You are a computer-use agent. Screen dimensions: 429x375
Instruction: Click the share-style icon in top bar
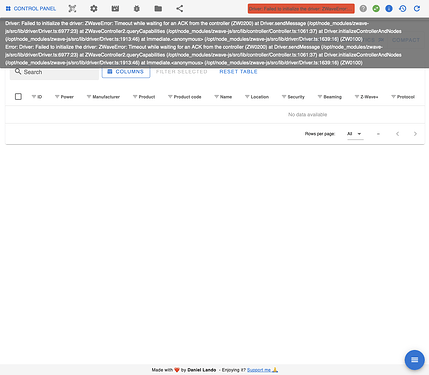click(x=180, y=9)
